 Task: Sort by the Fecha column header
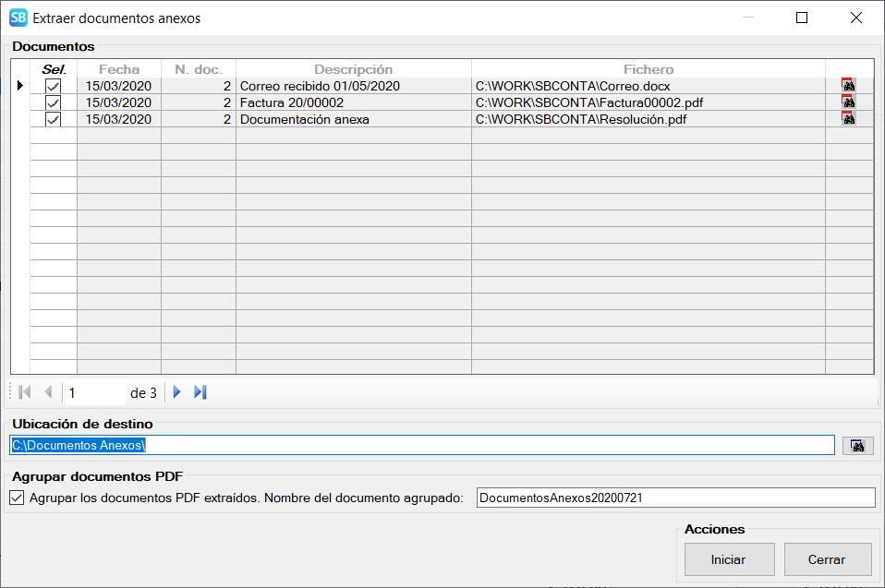(118, 69)
